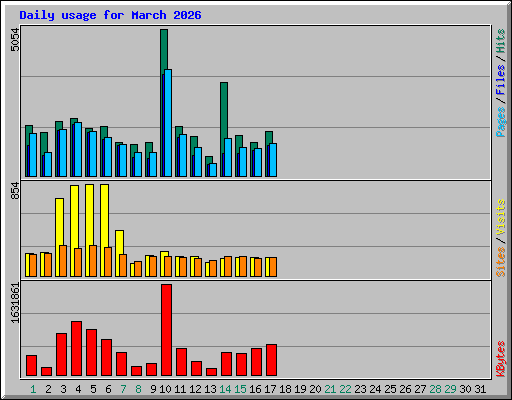The image size is (512, 400).
Task: Click the orange sites bar for day 3
Action: point(63,261)
